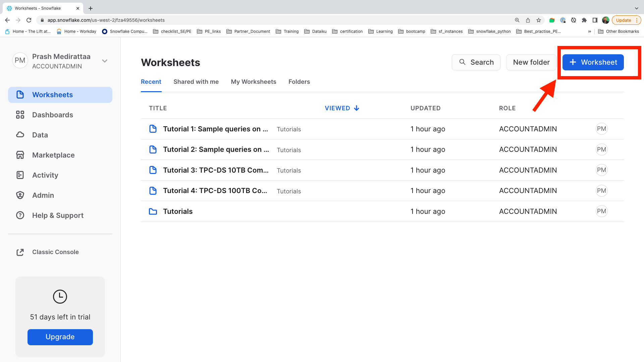Open the Activity page

pyautogui.click(x=45, y=175)
